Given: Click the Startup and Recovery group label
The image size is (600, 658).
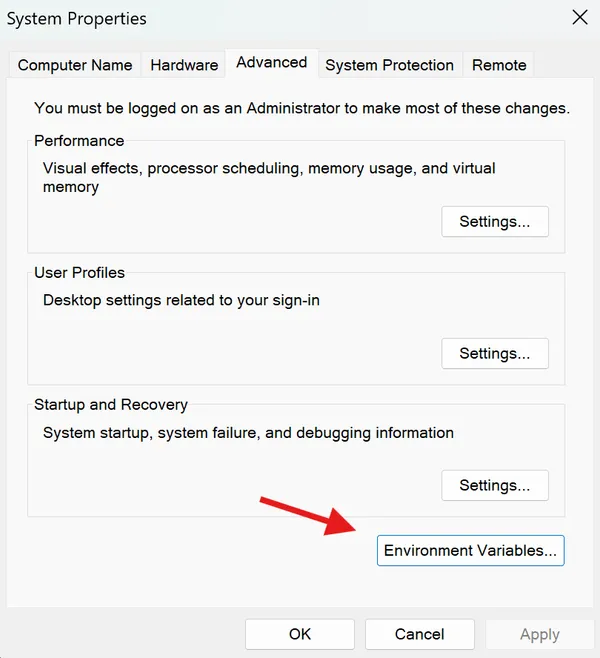Looking at the screenshot, I should (111, 405).
